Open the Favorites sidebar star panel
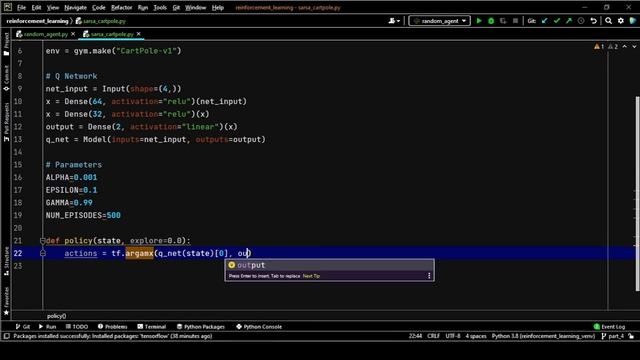This screenshot has width=640, height=360. tap(6, 301)
